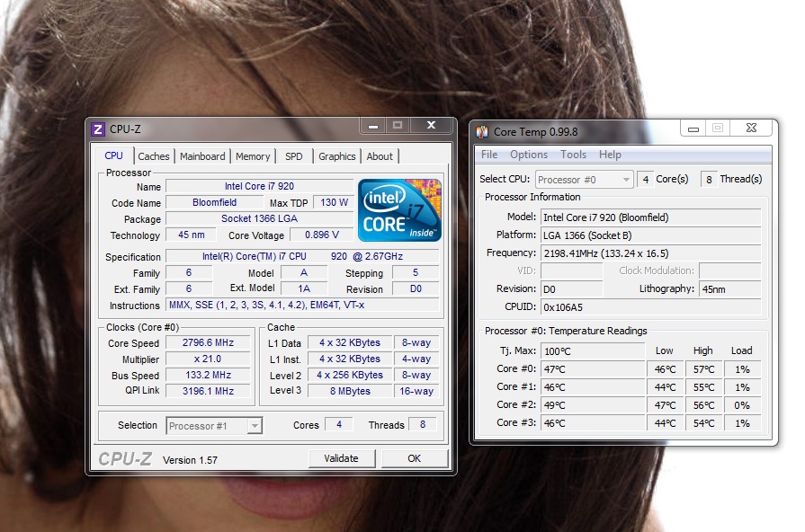Open the Graphics tab
Screen dimensions: 805x532
pyautogui.click(x=336, y=156)
